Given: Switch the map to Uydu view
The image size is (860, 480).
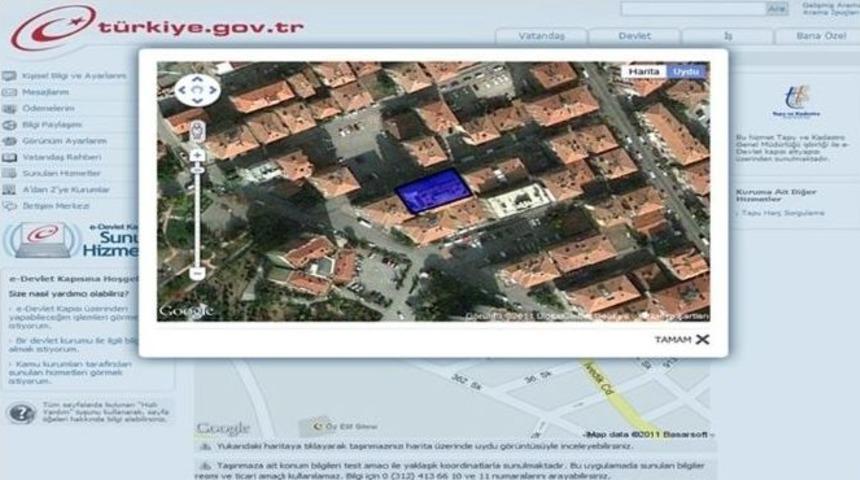Looking at the screenshot, I should click(686, 72).
